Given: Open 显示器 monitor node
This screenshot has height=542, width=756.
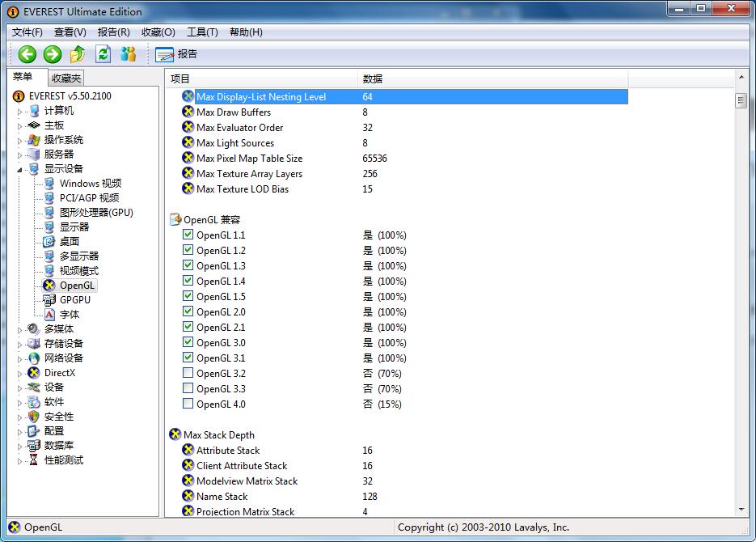Looking at the screenshot, I should coord(74,227).
